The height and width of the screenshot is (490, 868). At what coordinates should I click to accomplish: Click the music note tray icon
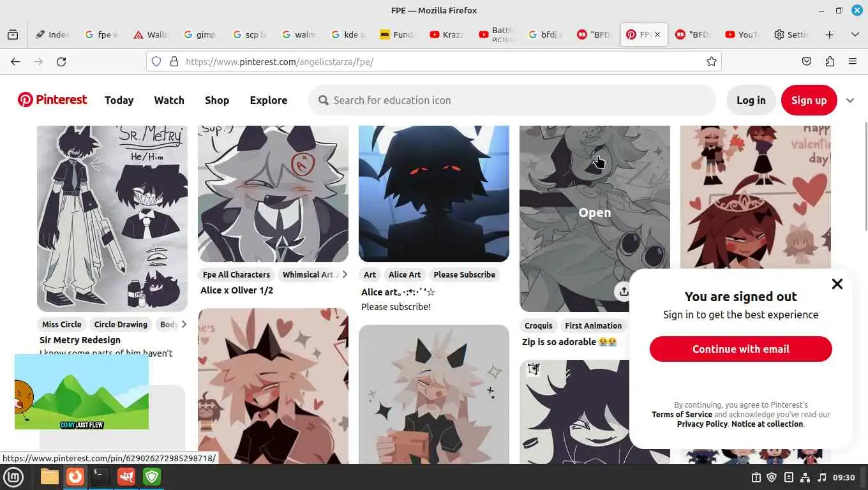tap(821, 477)
